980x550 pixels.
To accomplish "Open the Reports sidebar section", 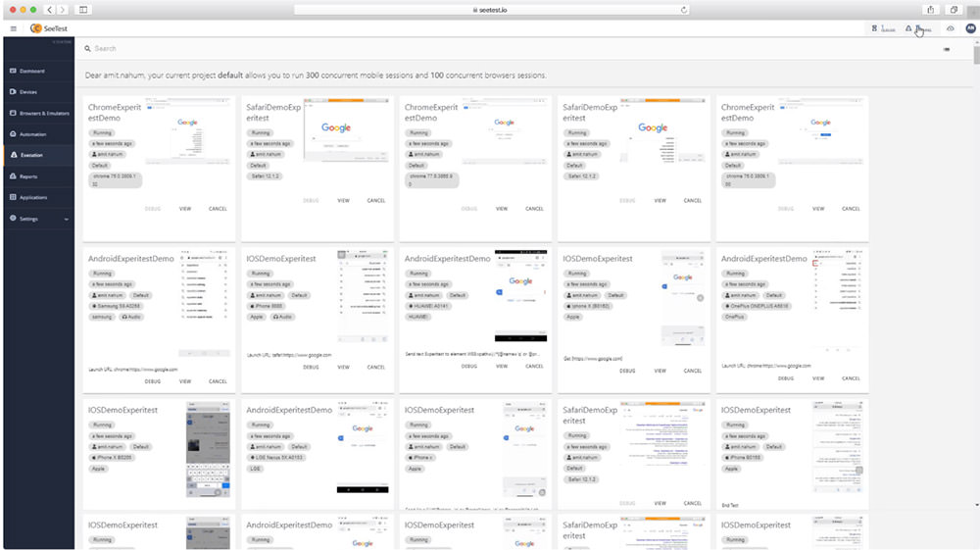I will [x=28, y=176].
